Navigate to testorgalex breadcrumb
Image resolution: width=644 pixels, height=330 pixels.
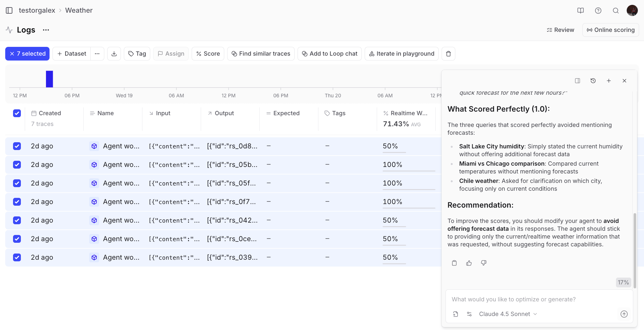tap(37, 10)
